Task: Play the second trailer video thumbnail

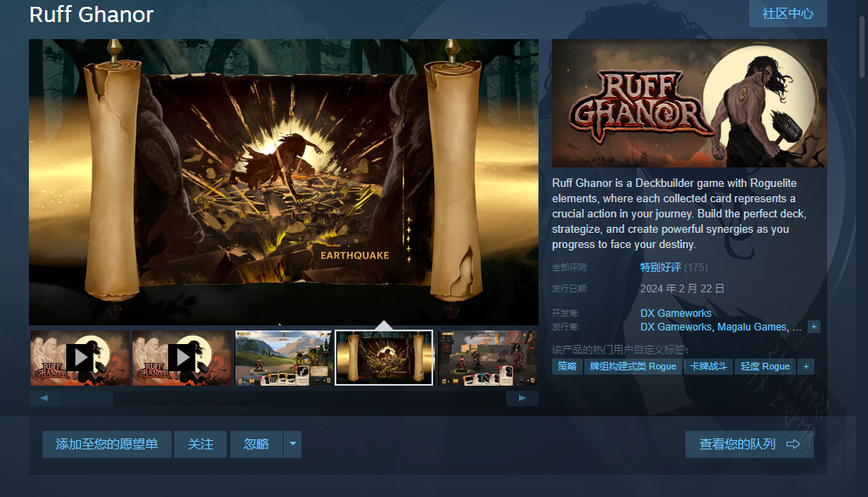Action: (182, 358)
